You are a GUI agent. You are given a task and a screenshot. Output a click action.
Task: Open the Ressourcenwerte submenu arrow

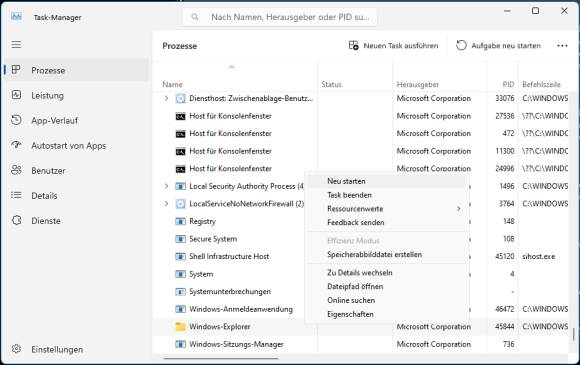click(459, 209)
